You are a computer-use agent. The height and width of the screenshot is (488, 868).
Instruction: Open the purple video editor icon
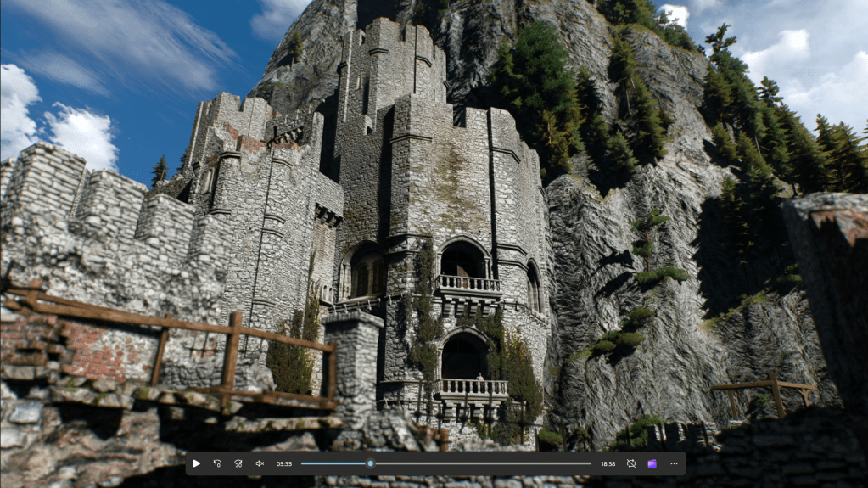[652, 463]
